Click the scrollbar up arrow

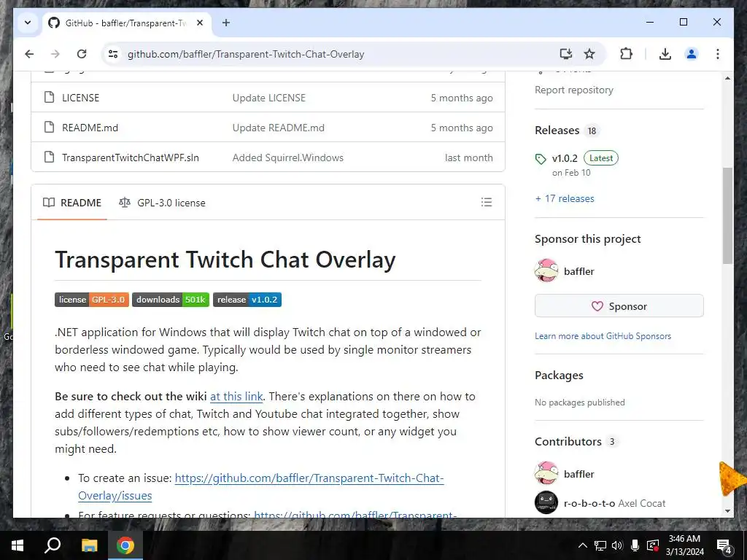click(x=727, y=77)
